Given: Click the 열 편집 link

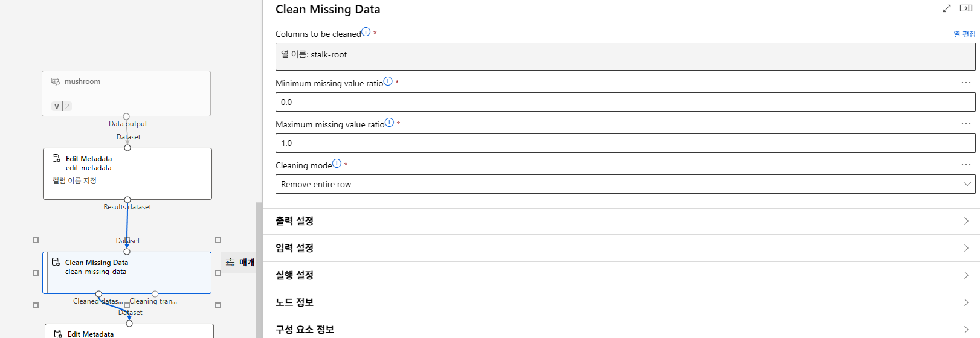Looking at the screenshot, I should 964,34.
